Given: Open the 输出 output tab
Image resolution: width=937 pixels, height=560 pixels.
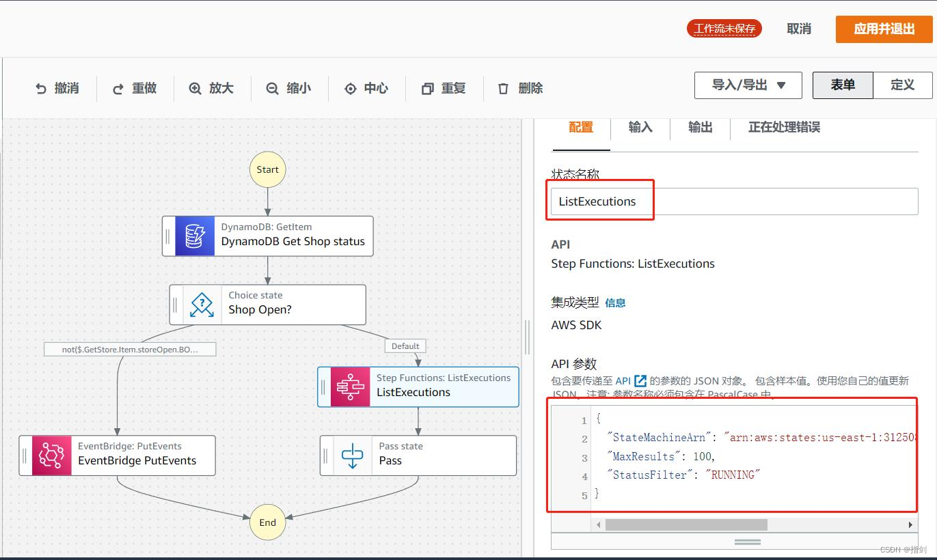Looking at the screenshot, I should tap(700, 128).
